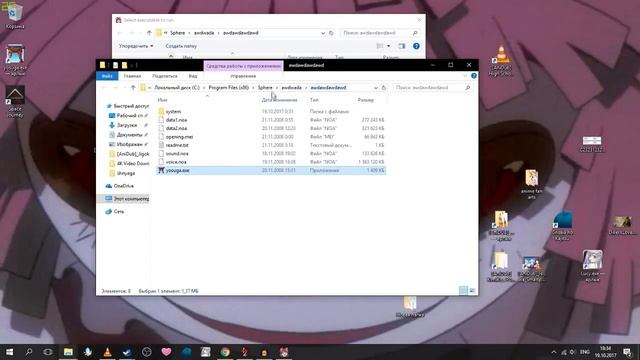This screenshot has width=640, height=360.
Task: Open the Share ribbon tab
Action: click(x=164, y=76)
